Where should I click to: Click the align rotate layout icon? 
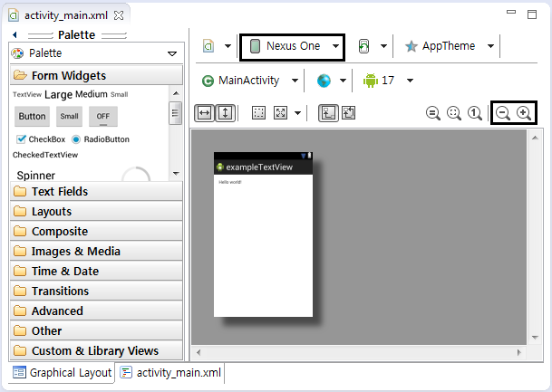349,113
